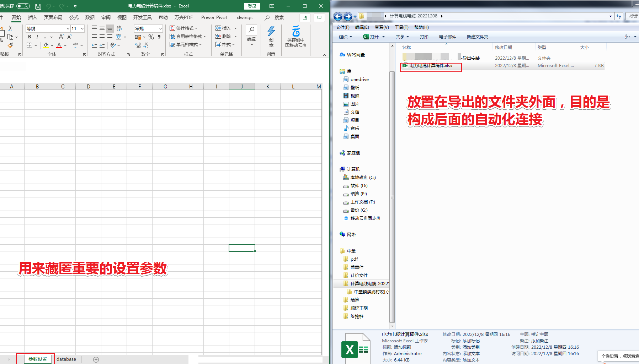The height and width of the screenshot is (364, 639).
Task: Click the Cut scissors icon in Excel
Action: [10, 28]
